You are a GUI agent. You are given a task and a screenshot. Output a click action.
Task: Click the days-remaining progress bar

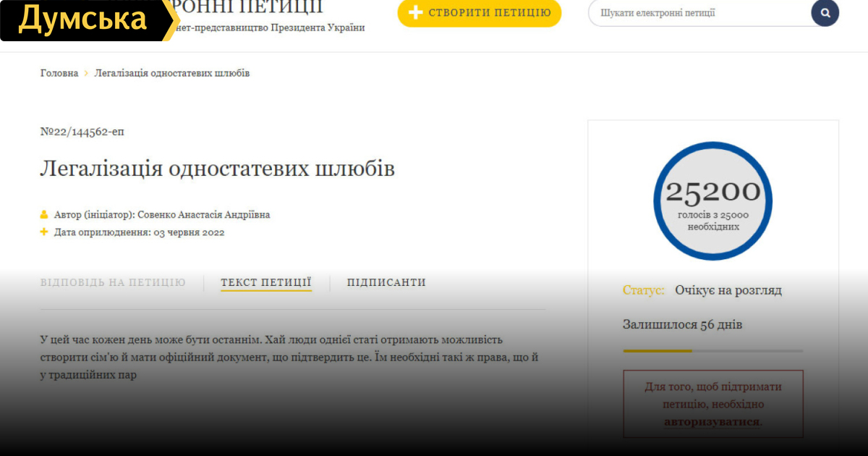coord(712,351)
